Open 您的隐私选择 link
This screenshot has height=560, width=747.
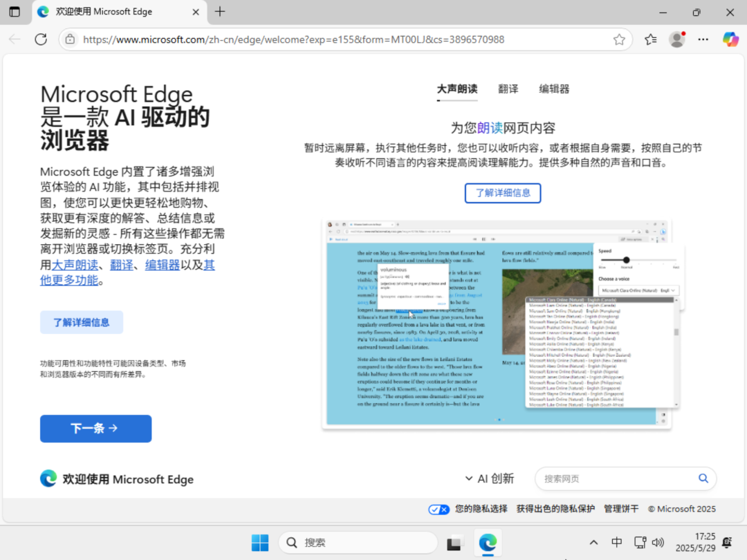[x=481, y=509]
